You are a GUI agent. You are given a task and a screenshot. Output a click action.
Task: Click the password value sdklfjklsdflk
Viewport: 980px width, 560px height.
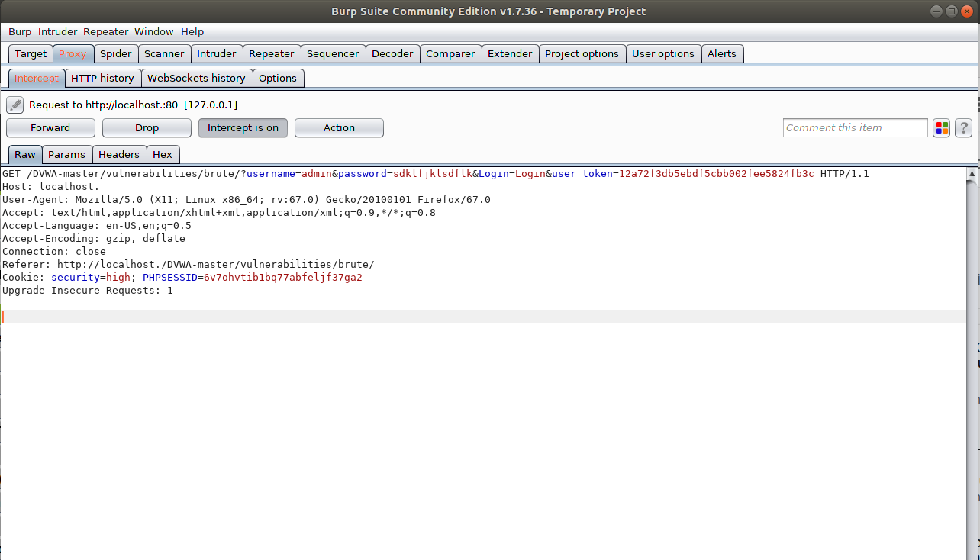(433, 174)
